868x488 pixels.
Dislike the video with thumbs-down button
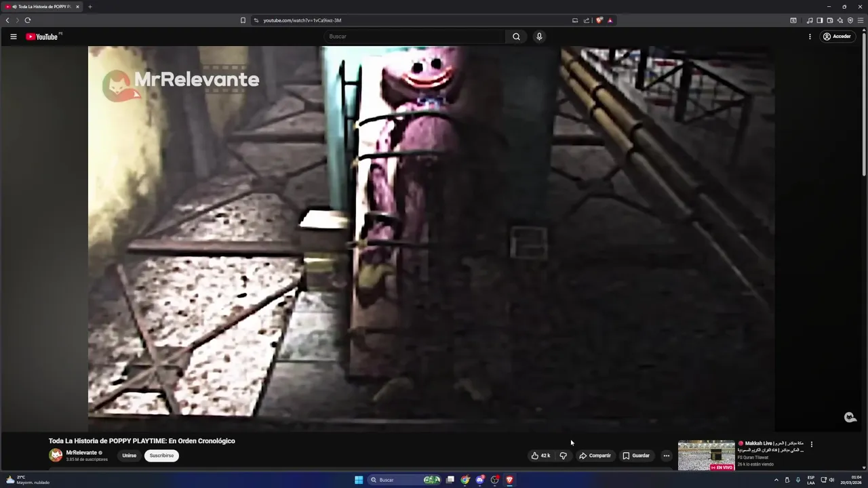tap(563, 455)
